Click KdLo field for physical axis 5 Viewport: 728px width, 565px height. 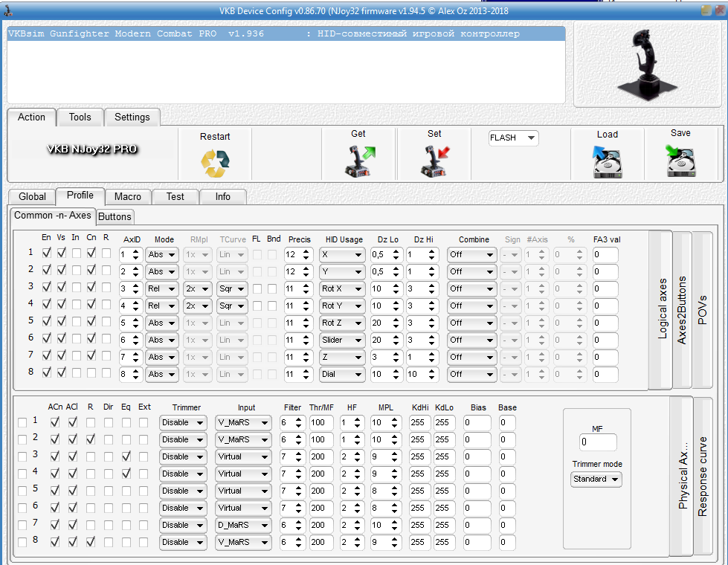pos(445,491)
